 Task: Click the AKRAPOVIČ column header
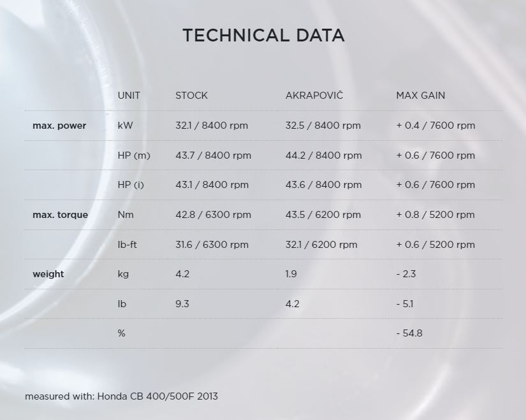[314, 96]
